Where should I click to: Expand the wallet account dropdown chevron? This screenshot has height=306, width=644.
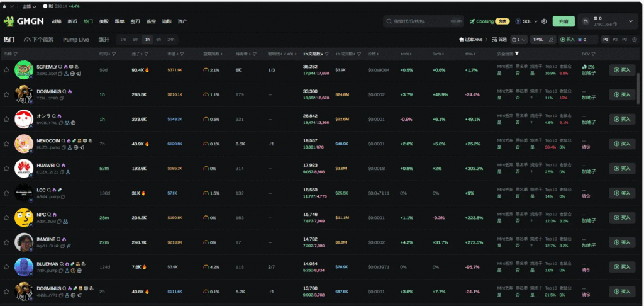point(631,21)
